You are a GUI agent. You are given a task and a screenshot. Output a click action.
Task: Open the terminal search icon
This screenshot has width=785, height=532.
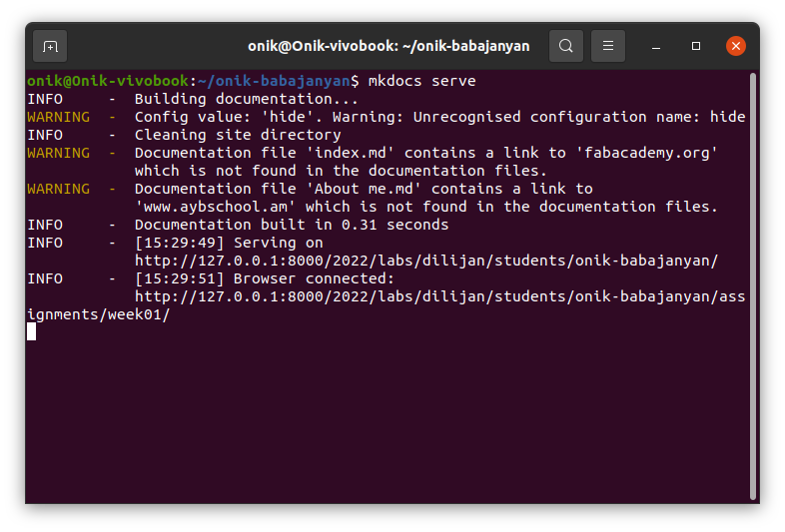[x=566, y=46]
